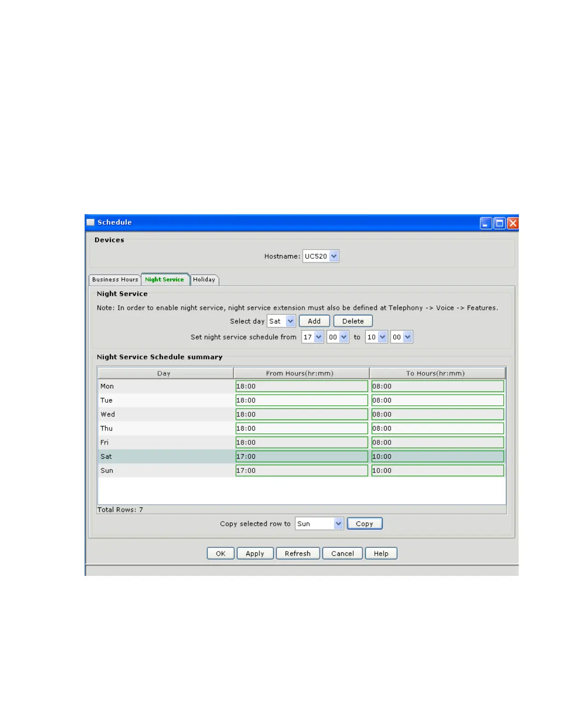Click Sat's 17:00 From Hours field
The width and height of the screenshot is (563, 728).
click(302, 456)
